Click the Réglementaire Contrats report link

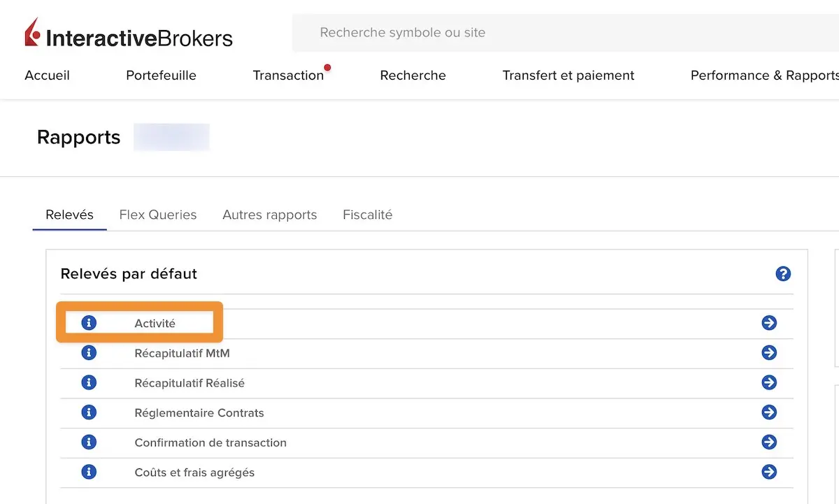click(199, 413)
